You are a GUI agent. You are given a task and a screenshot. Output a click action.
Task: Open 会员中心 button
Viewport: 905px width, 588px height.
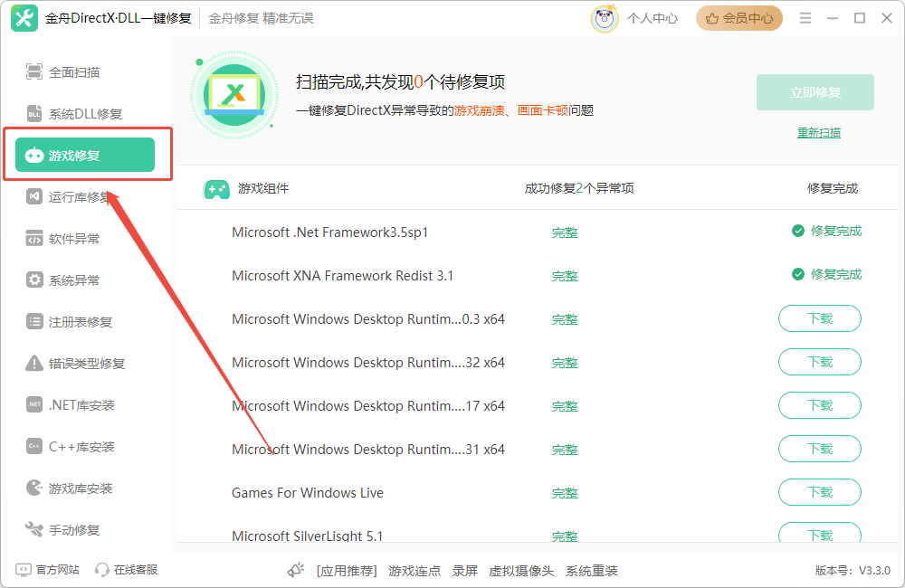point(738,18)
